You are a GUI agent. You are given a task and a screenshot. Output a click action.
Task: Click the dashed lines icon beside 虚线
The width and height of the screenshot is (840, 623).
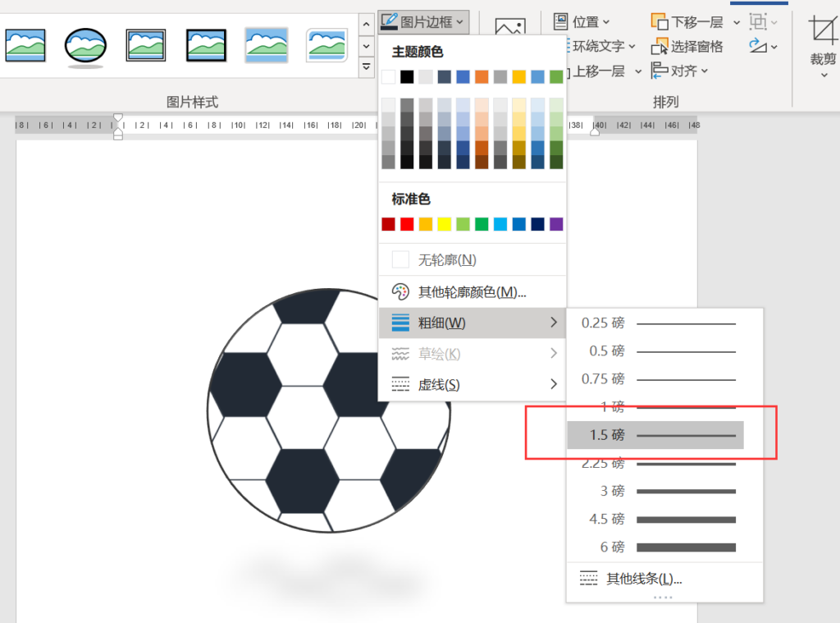(400, 384)
